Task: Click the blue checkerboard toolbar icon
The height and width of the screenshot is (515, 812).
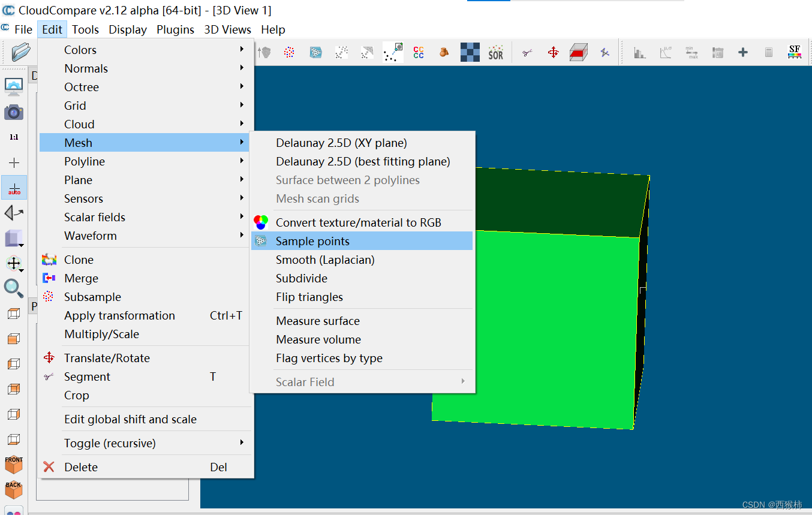Action: coord(470,53)
